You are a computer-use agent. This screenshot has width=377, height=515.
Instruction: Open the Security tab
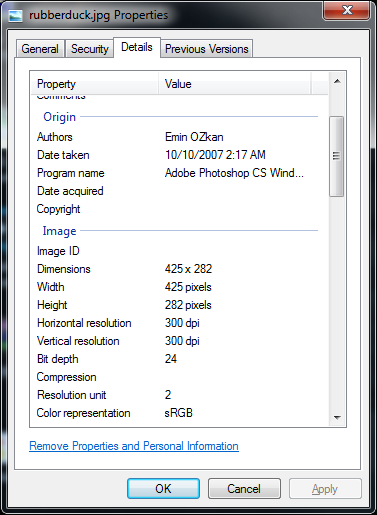pyautogui.click(x=89, y=49)
